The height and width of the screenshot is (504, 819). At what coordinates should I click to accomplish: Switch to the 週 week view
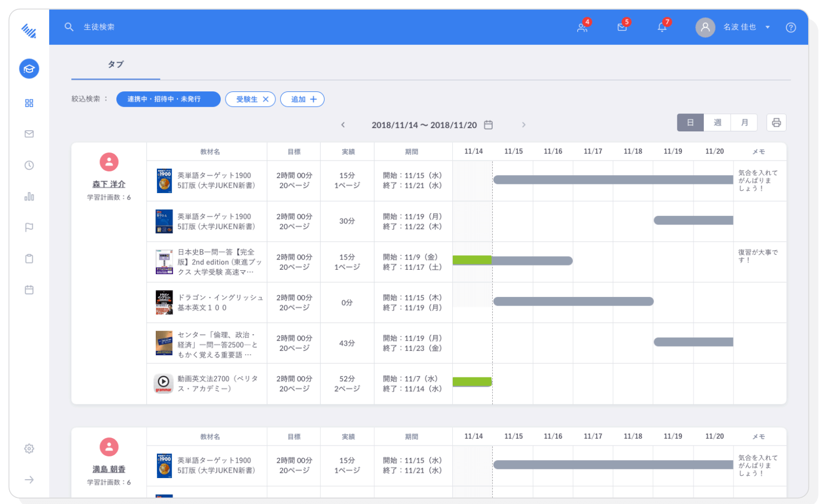717,123
